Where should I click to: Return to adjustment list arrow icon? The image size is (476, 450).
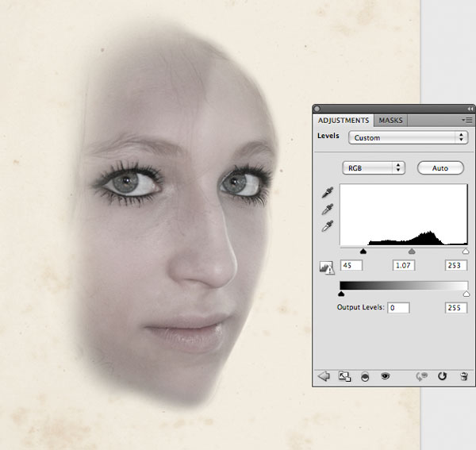324,376
